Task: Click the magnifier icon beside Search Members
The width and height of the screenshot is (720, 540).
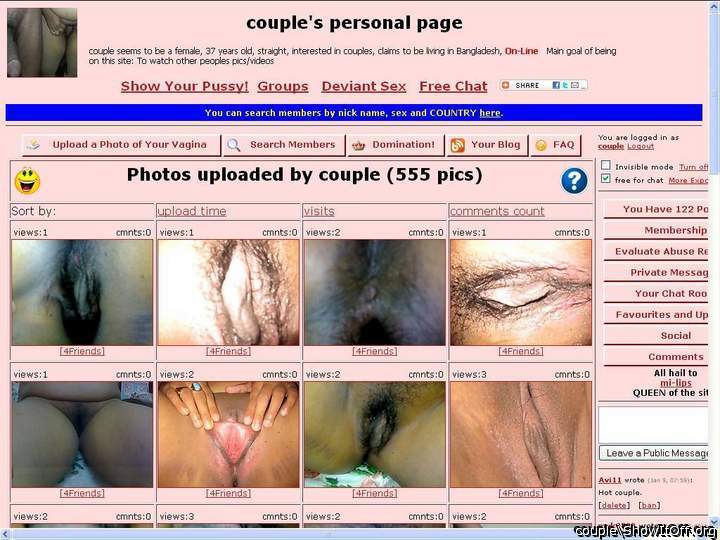Action: [234, 145]
